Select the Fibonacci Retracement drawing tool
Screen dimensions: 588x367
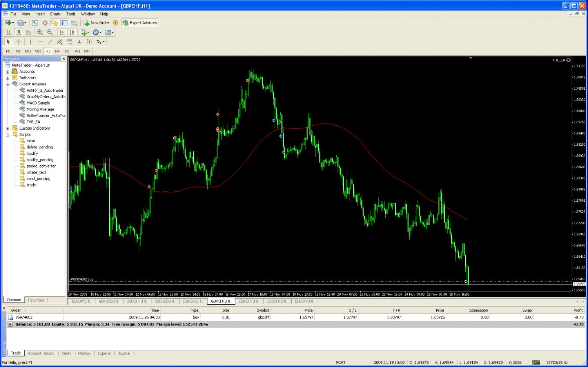[x=70, y=42]
